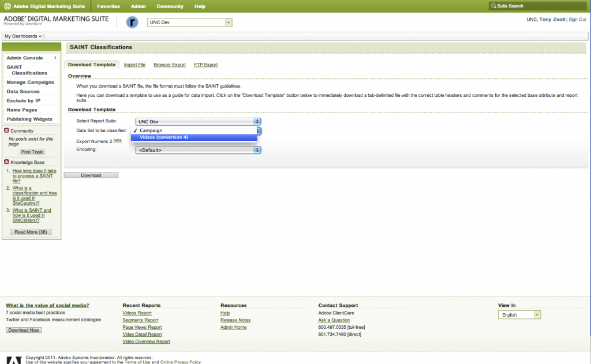Open the Video Detail Report link
Viewport: 591px width, 364px height.
142,335
